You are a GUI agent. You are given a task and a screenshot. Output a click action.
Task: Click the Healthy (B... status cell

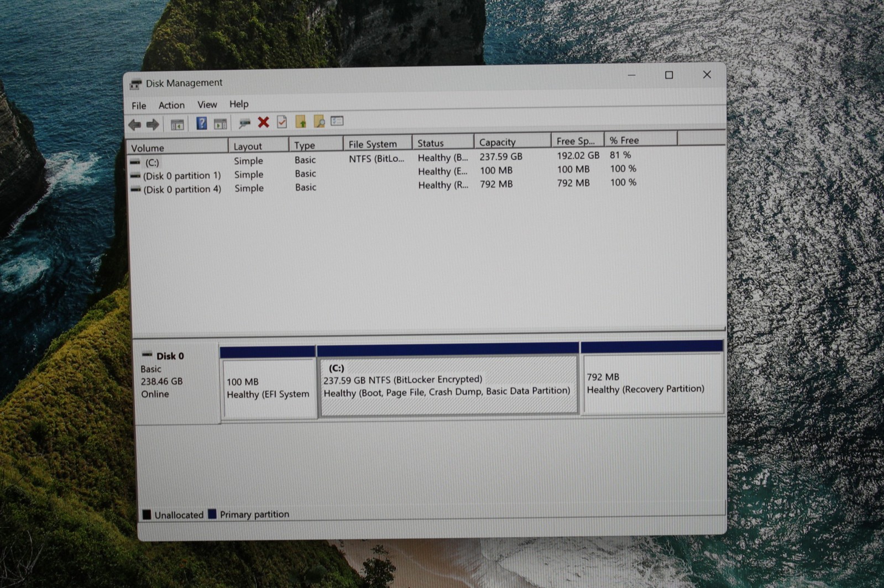pos(443,158)
